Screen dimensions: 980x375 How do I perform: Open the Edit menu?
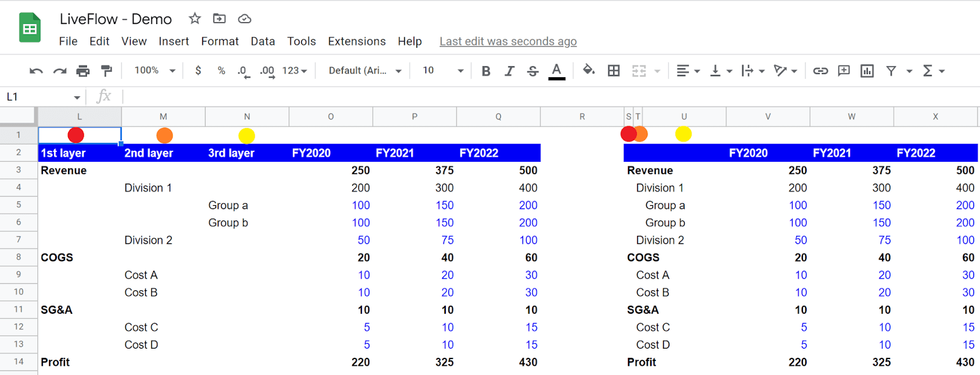pyautogui.click(x=99, y=41)
